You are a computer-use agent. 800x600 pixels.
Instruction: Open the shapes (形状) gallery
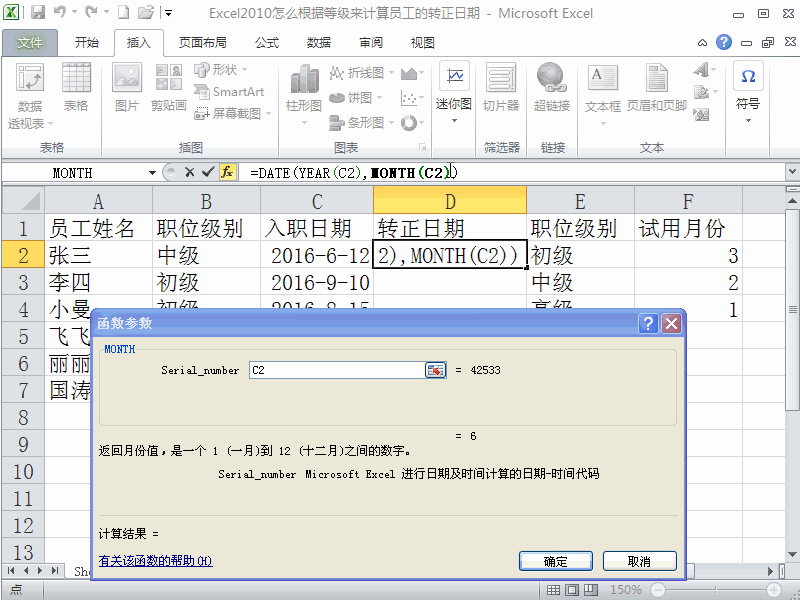(x=220, y=69)
